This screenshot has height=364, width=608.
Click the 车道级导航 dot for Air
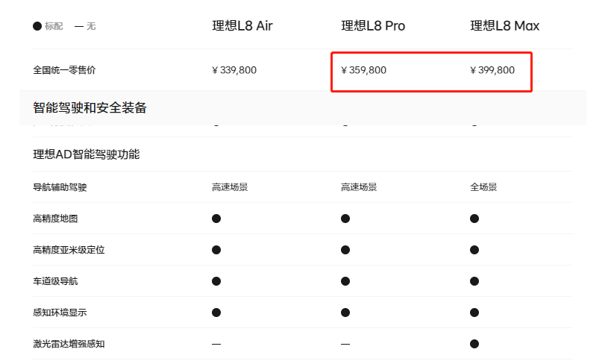(216, 281)
